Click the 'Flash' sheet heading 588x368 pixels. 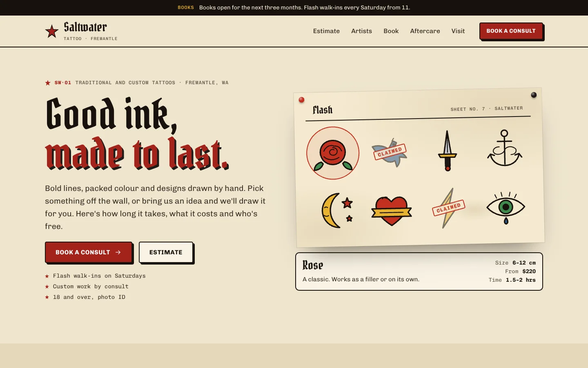(x=323, y=110)
